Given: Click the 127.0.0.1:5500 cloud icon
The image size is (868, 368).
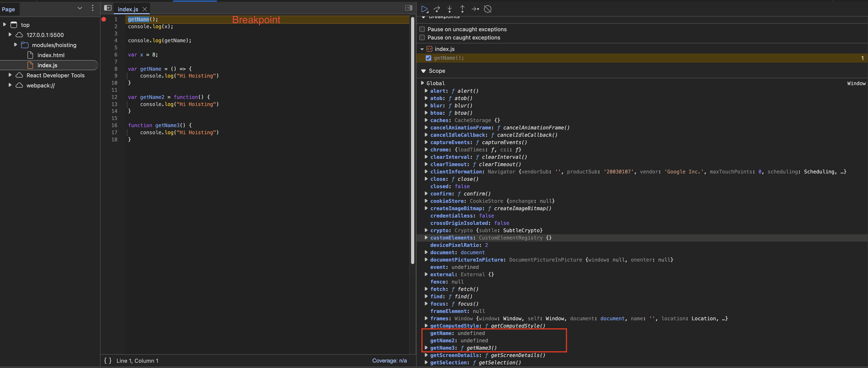Looking at the screenshot, I should click(19, 35).
